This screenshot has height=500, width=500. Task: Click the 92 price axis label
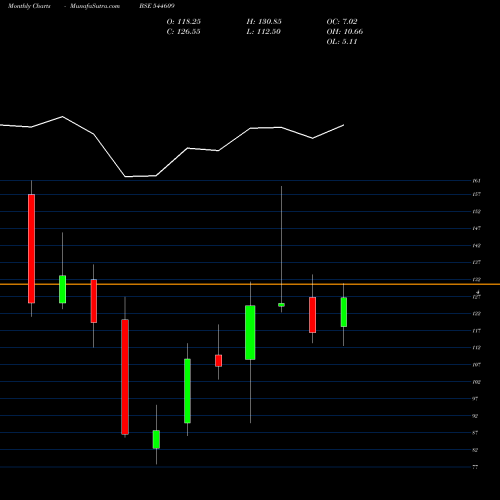coord(475,416)
